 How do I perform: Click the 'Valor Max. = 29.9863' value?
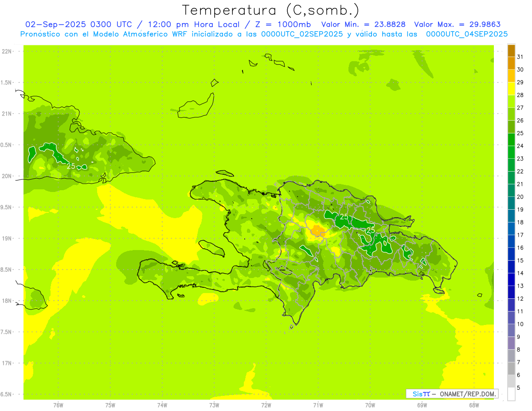457,24
